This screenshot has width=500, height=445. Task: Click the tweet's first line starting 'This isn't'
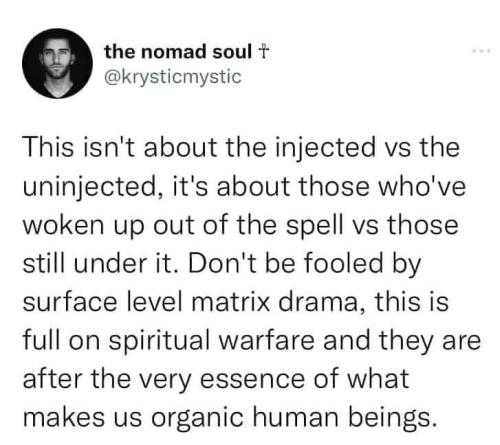241,147
